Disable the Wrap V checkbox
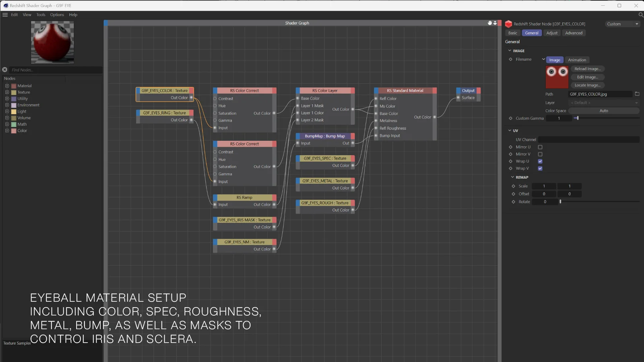644x362 pixels. pos(540,169)
